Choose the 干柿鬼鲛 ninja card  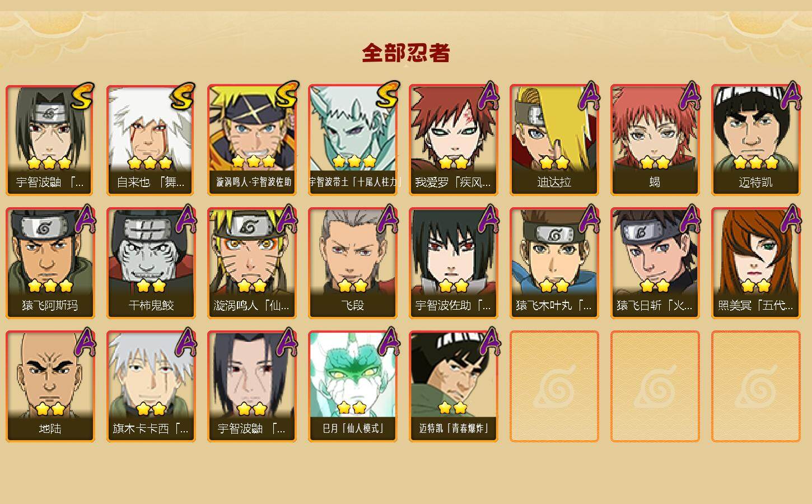[x=151, y=263]
